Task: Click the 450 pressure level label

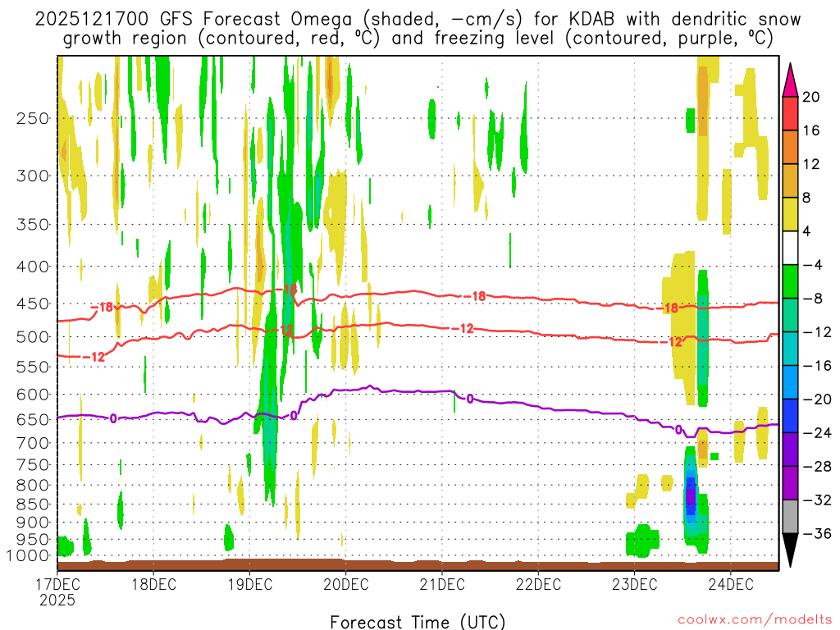Action: (x=33, y=304)
